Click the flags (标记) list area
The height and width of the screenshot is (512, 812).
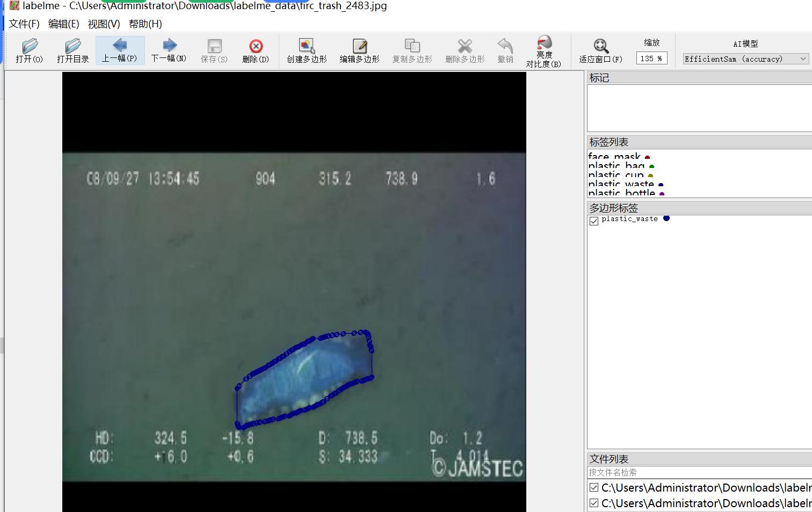click(x=699, y=108)
